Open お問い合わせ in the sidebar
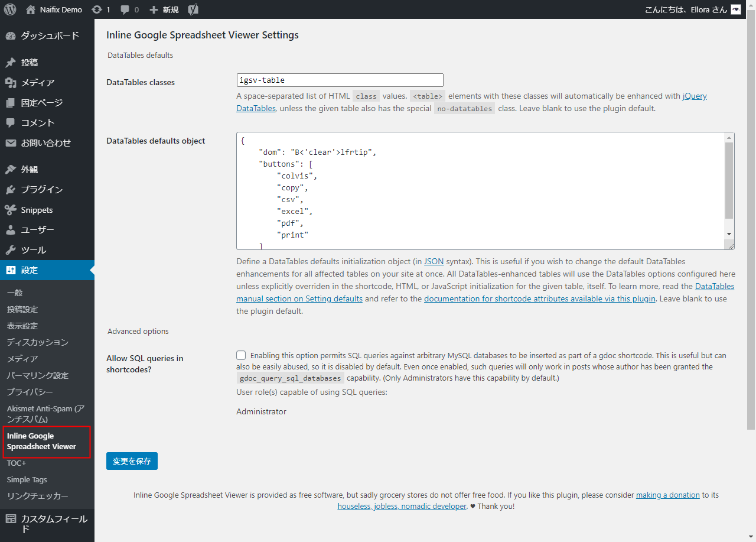This screenshot has height=542, width=756. [x=47, y=143]
